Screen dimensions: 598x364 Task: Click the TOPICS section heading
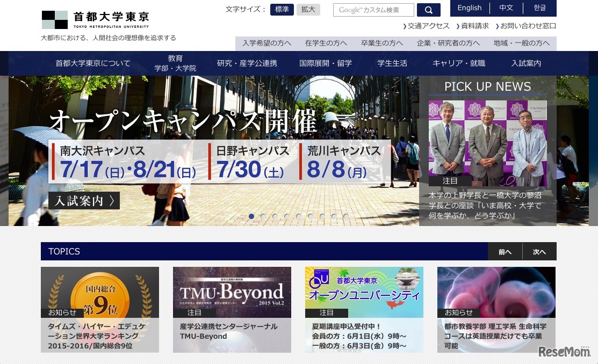(x=64, y=252)
